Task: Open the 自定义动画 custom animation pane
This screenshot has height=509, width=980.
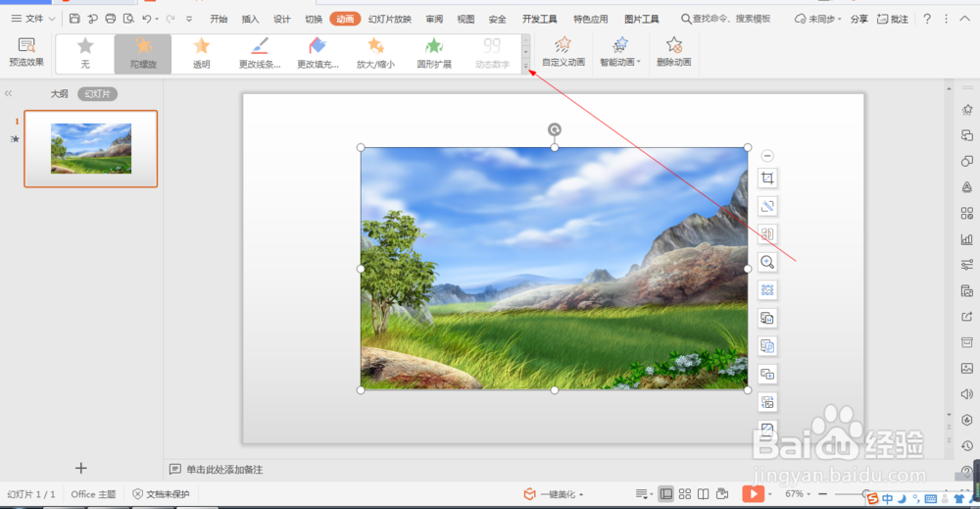Action: 563,52
